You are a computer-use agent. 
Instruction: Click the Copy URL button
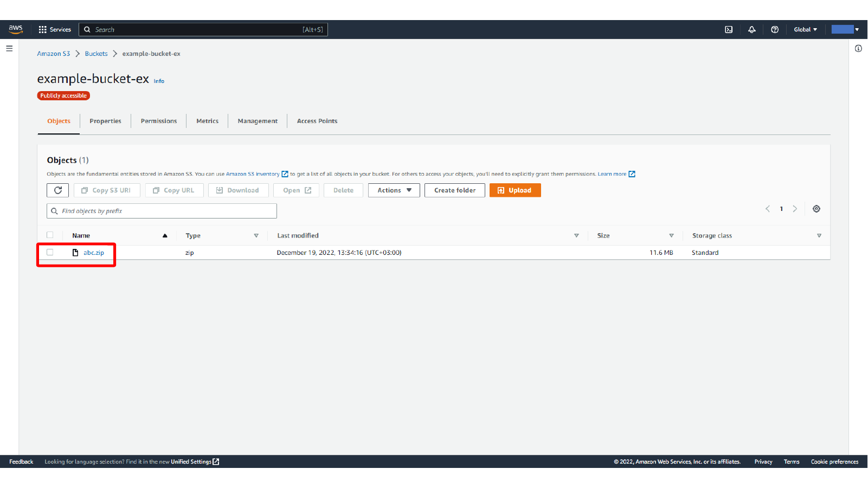coord(174,190)
